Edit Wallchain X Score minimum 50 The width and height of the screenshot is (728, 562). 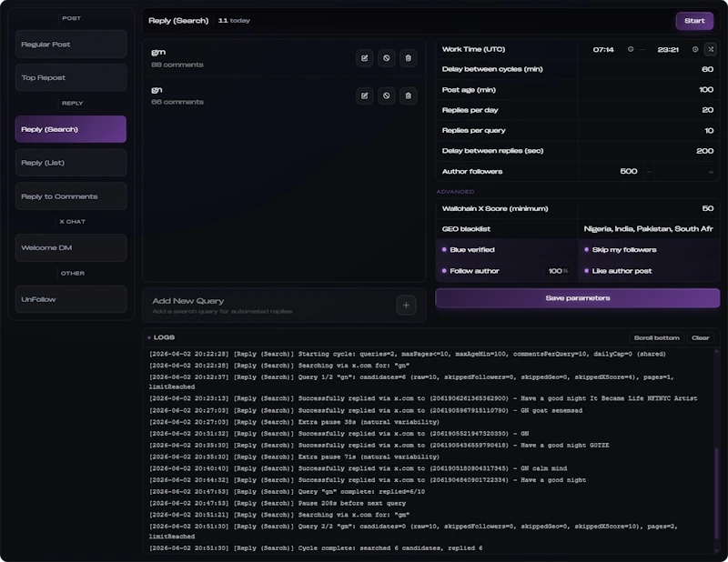(648, 208)
